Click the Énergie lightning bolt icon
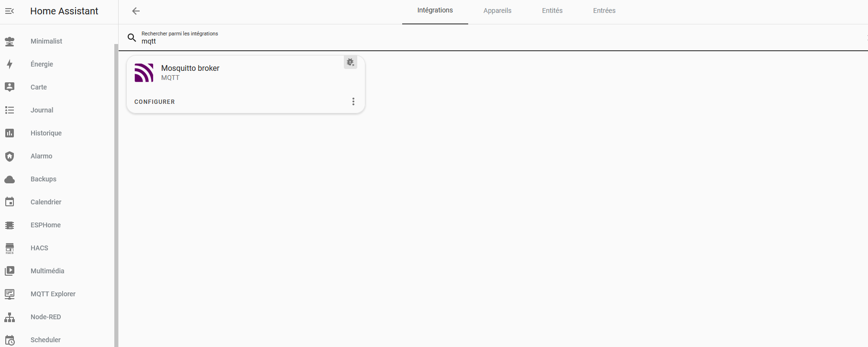Image resolution: width=868 pixels, height=347 pixels. (x=10, y=64)
